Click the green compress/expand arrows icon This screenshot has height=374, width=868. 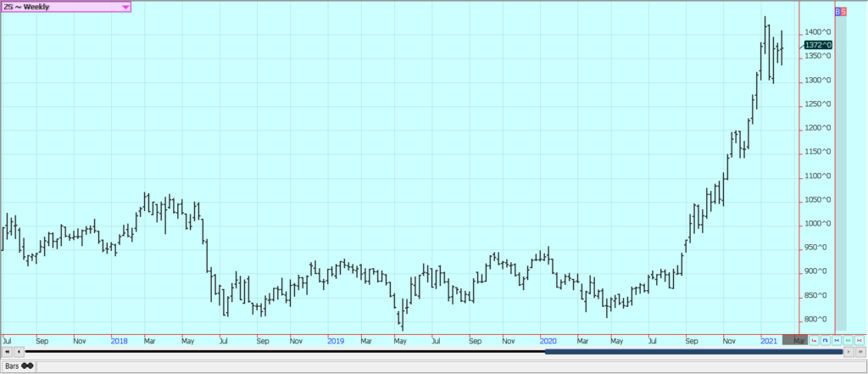coord(848,340)
